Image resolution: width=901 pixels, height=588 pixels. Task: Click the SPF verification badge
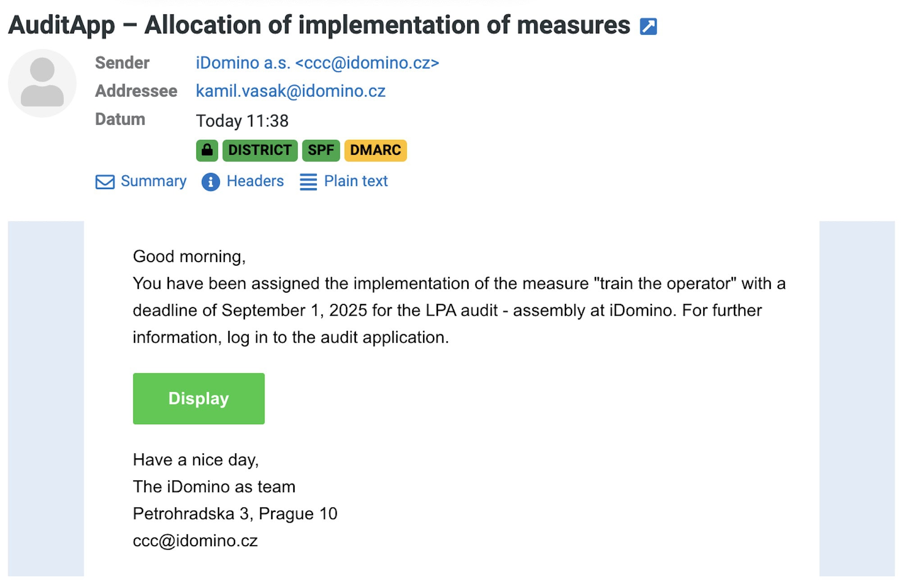tap(321, 150)
